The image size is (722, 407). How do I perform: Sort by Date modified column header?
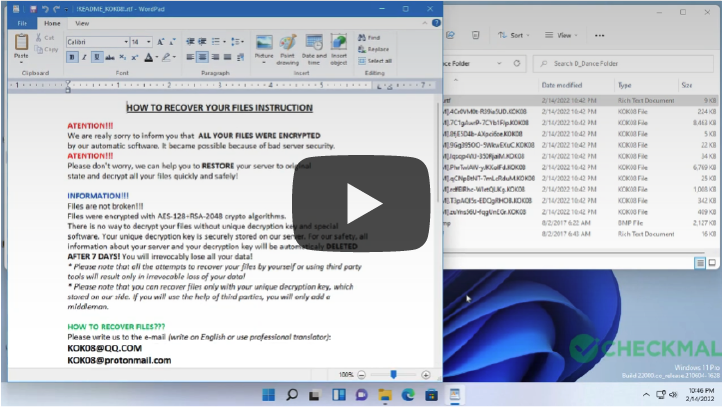pyautogui.click(x=562, y=85)
